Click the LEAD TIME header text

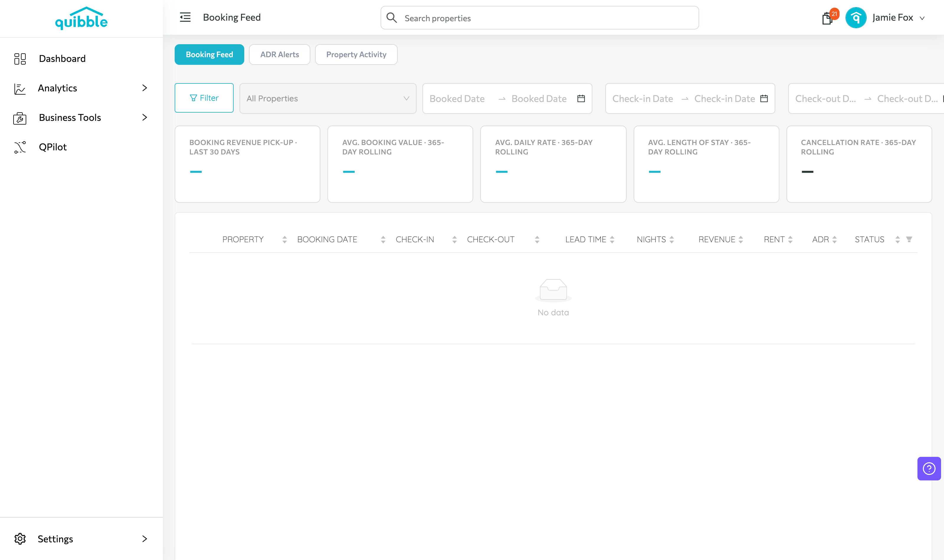(x=585, y=239)
